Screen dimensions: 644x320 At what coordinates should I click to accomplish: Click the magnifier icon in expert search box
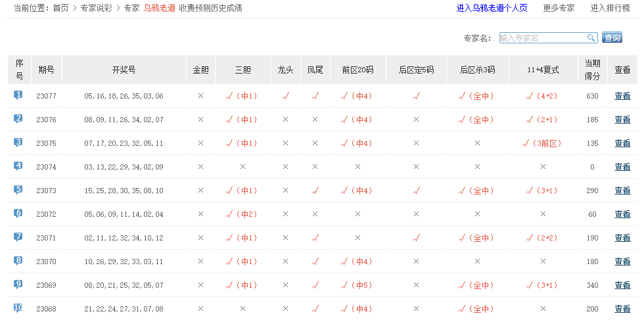pos(591,38)
